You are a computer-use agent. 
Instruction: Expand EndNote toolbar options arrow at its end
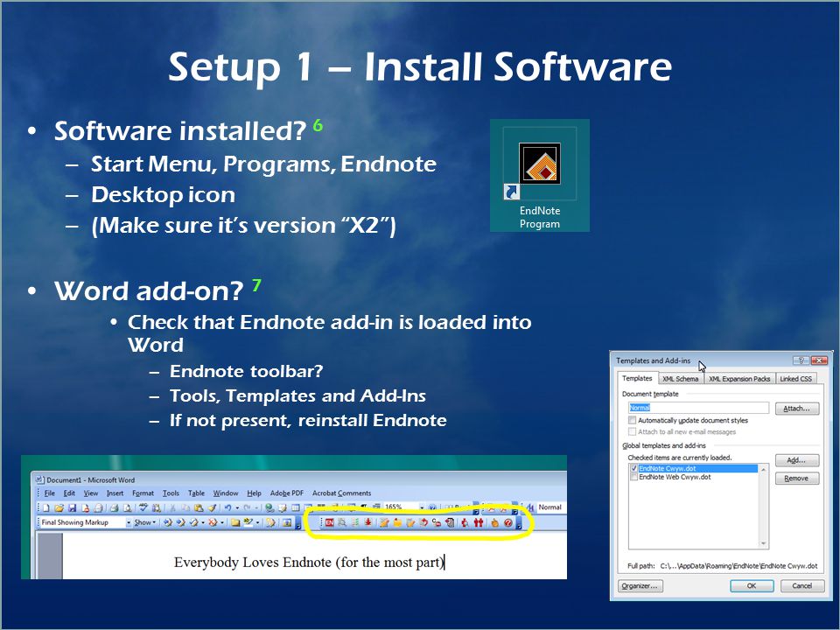coord(519,523)
